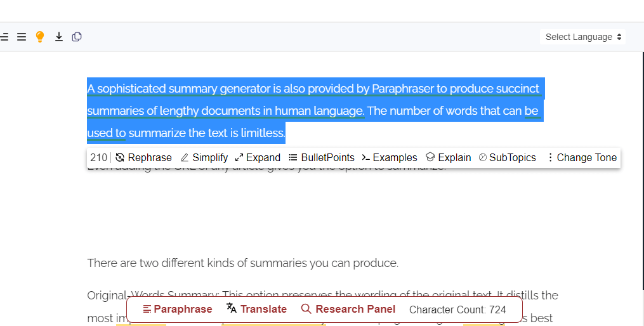The height and width of the screenshot is (326, 644).
Task: Open the Change Tone menu
Action: [581, 158]
